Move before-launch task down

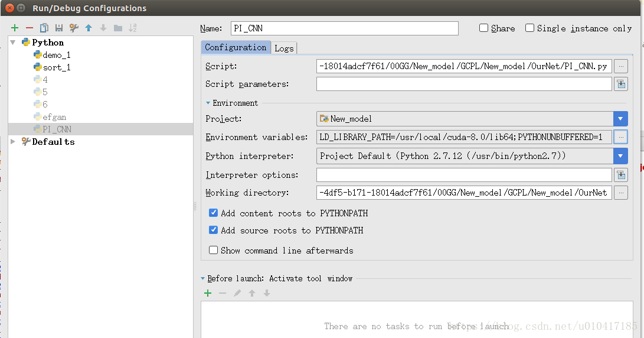tap(267, 293)
